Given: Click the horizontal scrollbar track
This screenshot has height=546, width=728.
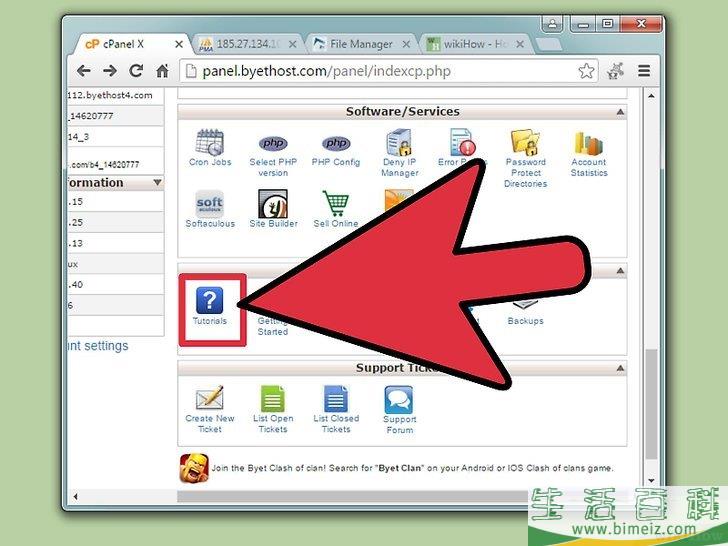Looking at the screenshot, I should tap(353, 497).
